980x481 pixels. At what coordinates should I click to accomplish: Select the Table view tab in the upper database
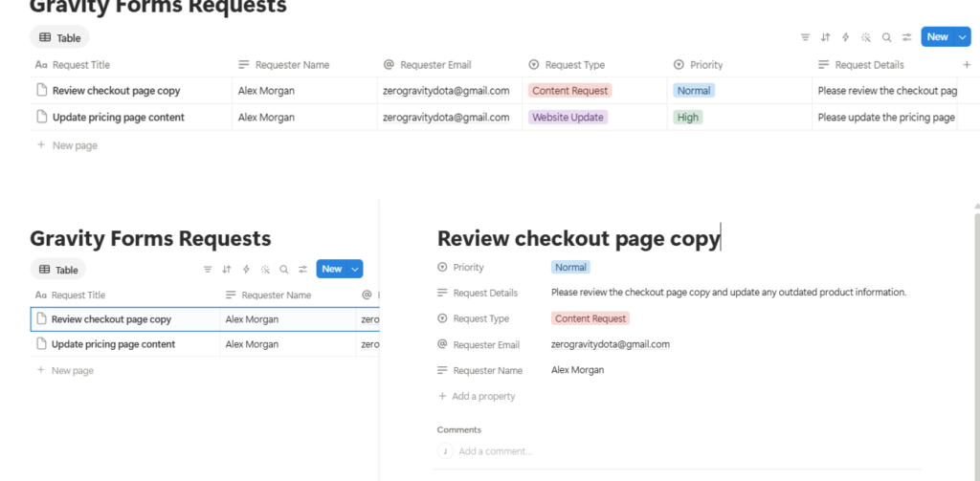59,37
